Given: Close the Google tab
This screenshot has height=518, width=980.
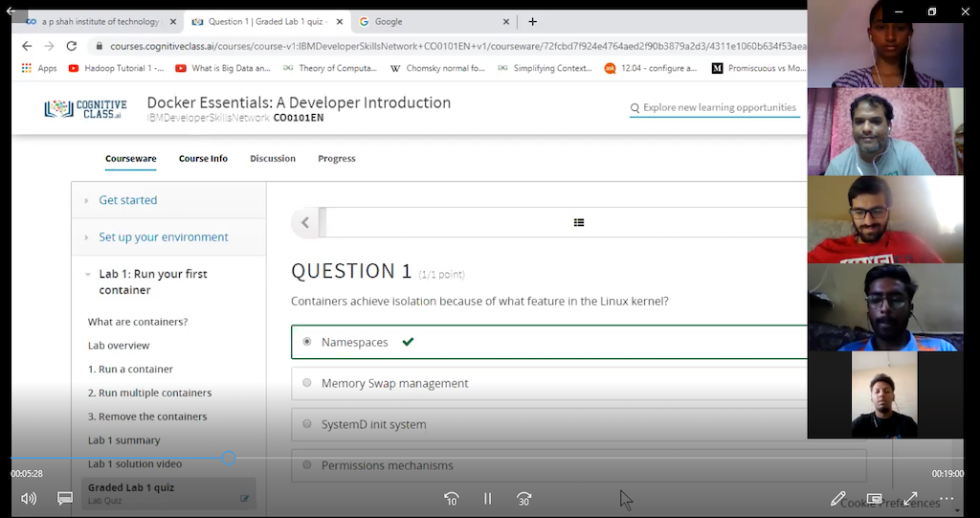Looking at the screenshot, I should (505, 21).
